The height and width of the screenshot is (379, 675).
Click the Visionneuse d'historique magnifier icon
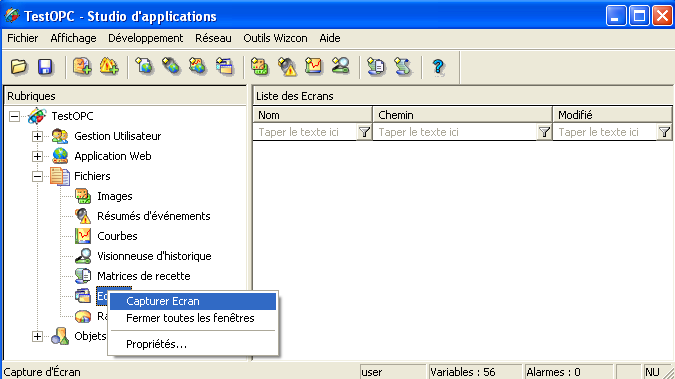[x=83, y=256]
